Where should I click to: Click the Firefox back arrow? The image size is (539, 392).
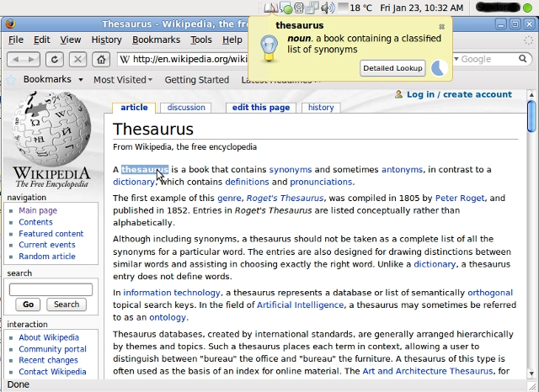pos(15,60)
